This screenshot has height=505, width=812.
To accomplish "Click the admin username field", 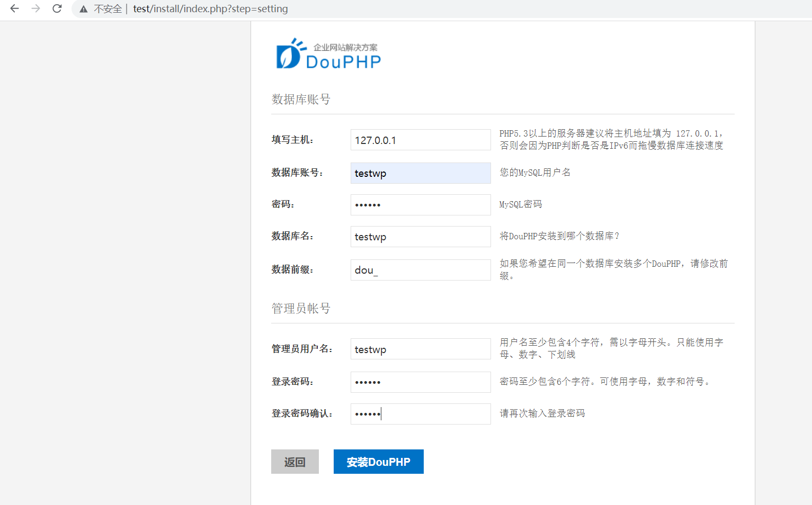I will coord(421,349).
